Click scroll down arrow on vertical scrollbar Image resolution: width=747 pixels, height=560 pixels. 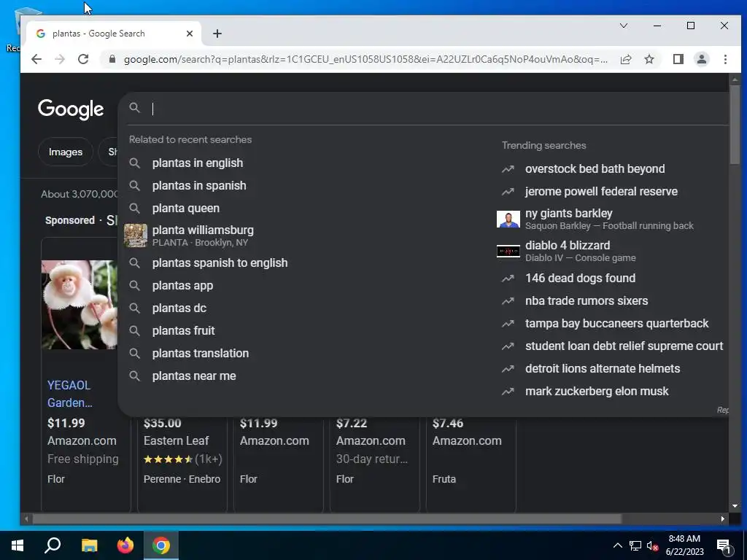click(x=735, y=506)
